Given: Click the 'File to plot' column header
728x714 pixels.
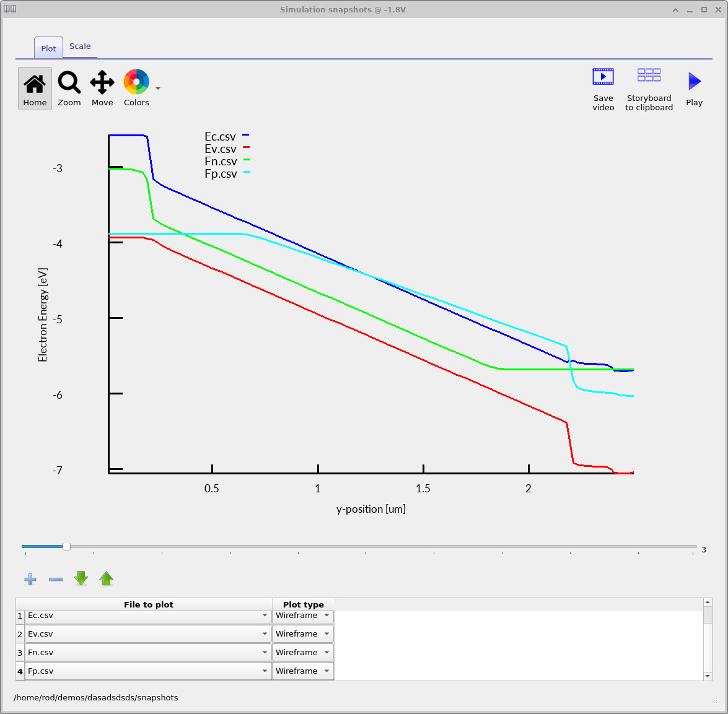Looking at the screenshot, I should pos(148,604).
